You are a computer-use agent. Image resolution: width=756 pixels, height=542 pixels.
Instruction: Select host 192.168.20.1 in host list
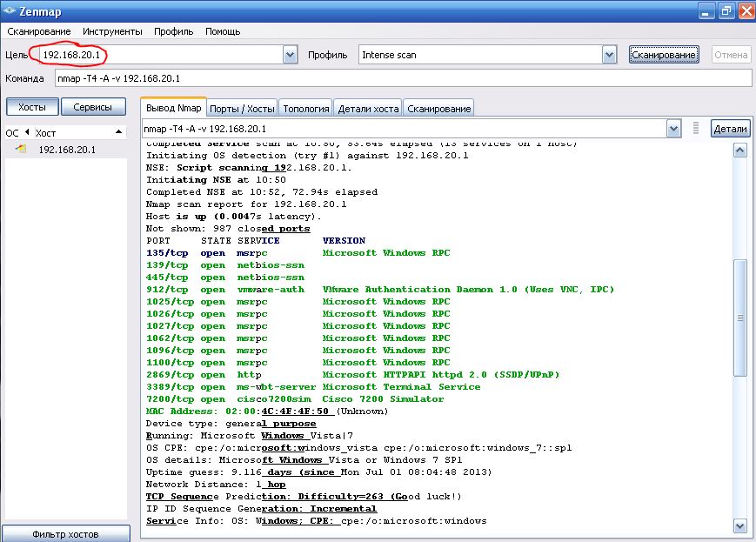[67, 150]
